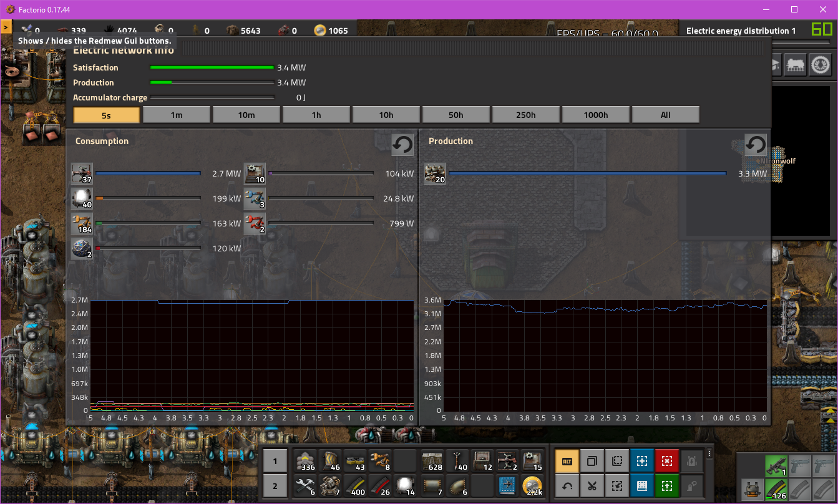Select inserter in quickbar (8)
The width and height of the screenshot is (838, 504).
(381, 461)
